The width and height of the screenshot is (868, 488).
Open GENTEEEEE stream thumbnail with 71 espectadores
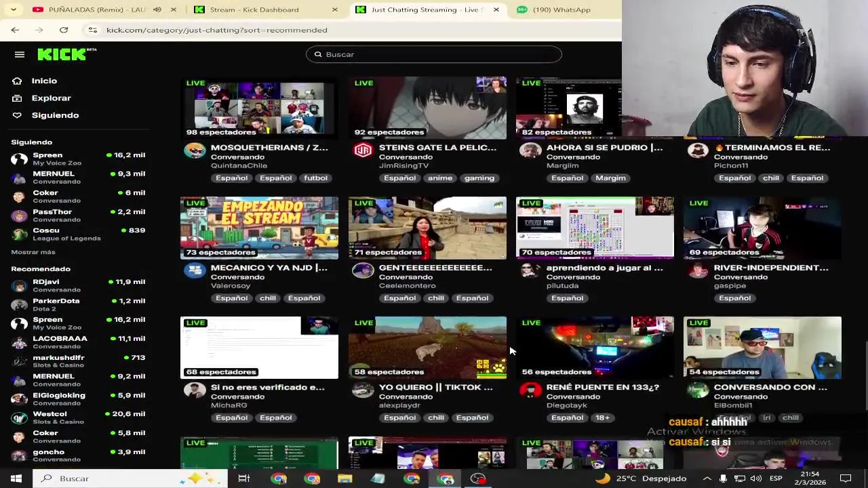click(x=427, y=228)
